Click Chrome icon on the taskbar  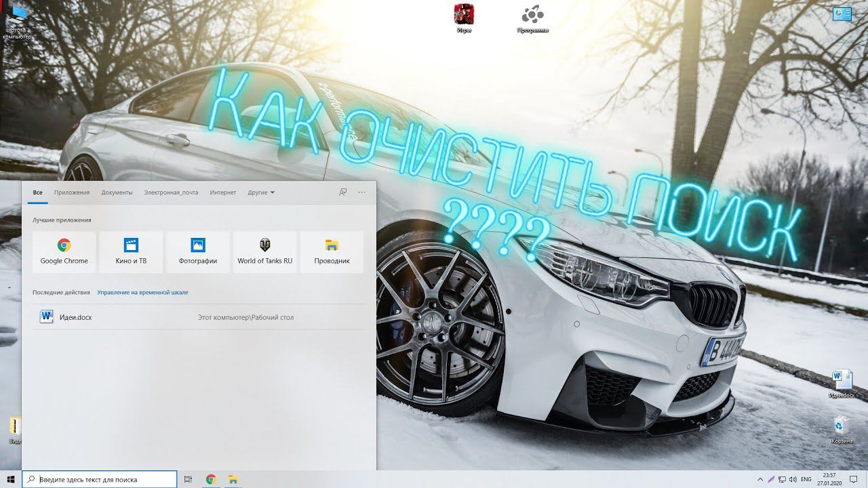211,479
